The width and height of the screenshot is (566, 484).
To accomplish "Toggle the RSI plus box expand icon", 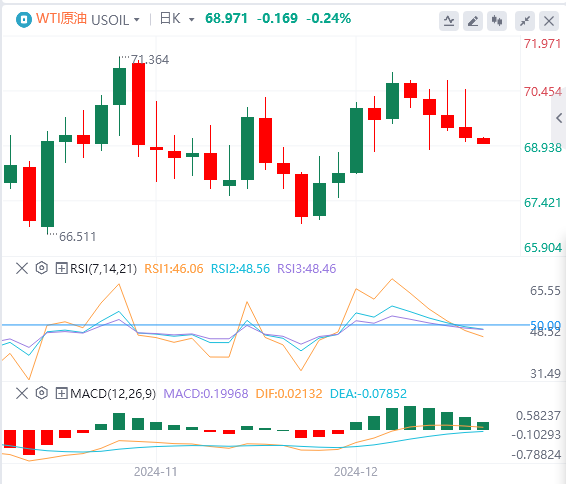I will (x=61, y=269).
